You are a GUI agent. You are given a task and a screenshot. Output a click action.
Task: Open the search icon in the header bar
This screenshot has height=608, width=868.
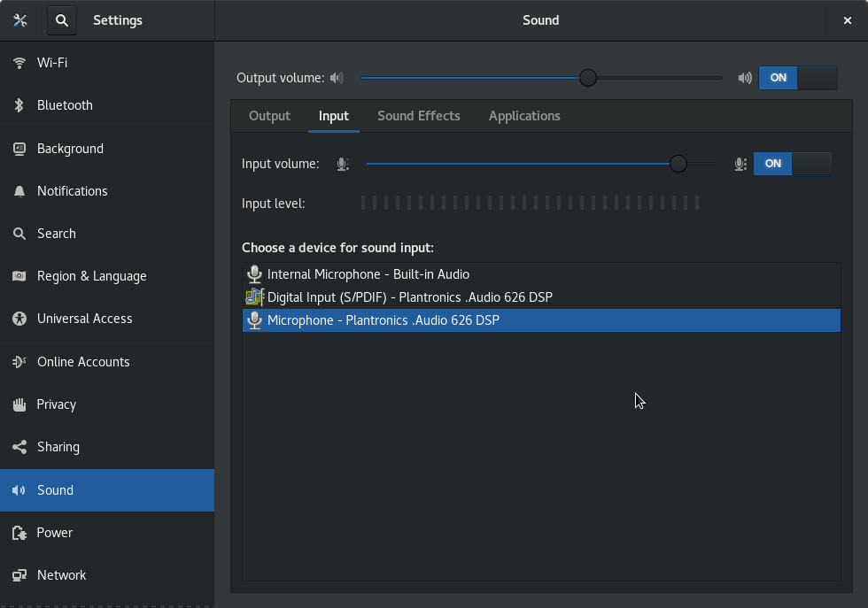tap(61, 19)
